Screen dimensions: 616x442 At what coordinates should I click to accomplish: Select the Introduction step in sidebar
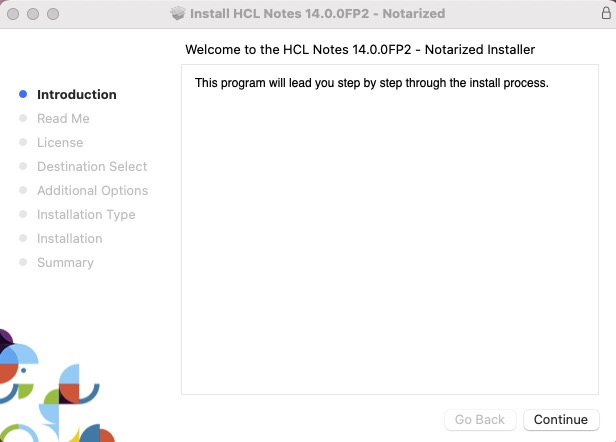click(76, 95)
